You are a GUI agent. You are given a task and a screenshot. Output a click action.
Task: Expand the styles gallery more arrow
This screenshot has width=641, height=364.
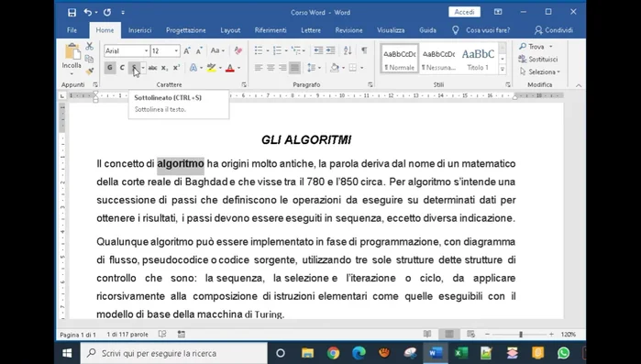[x=503, y=70]
